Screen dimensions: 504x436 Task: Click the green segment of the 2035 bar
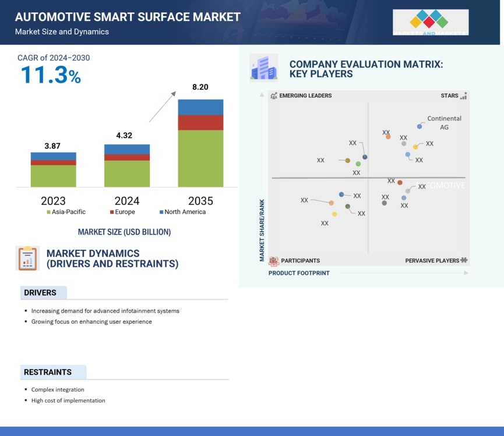[200, 158]
